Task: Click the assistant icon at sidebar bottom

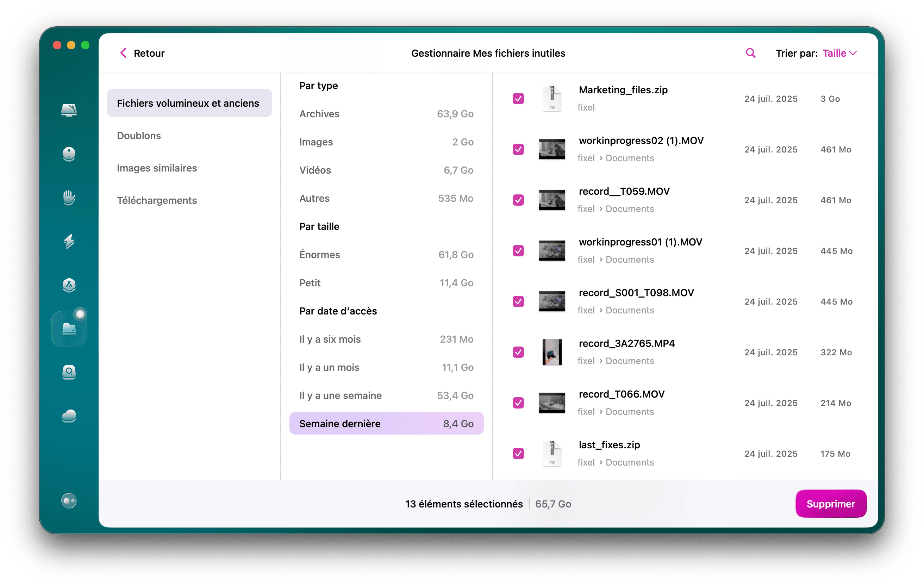Action: point(69,500)
